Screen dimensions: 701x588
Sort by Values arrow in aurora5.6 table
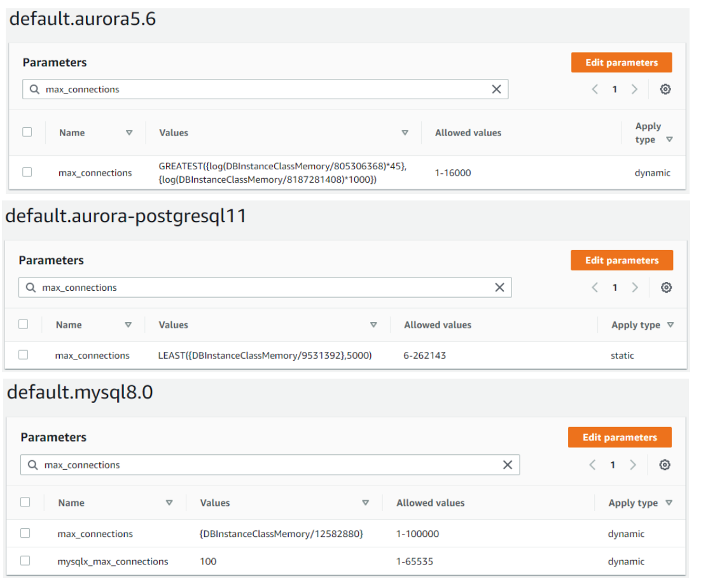pyautogui.click(x=405, y=133)
